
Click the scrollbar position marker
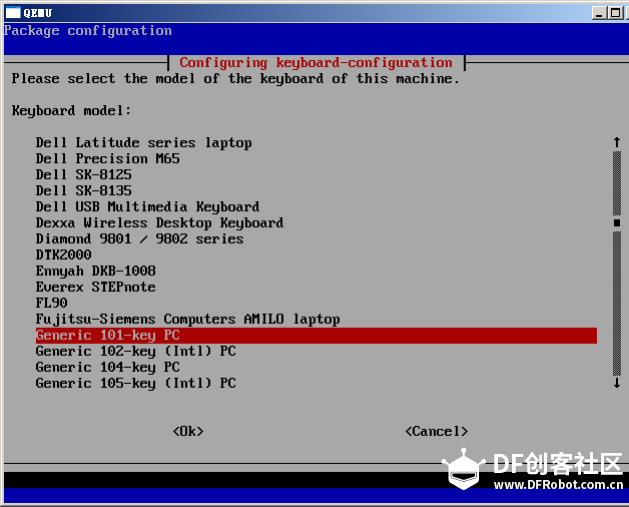pyautogui.click(x=617, y=223)
